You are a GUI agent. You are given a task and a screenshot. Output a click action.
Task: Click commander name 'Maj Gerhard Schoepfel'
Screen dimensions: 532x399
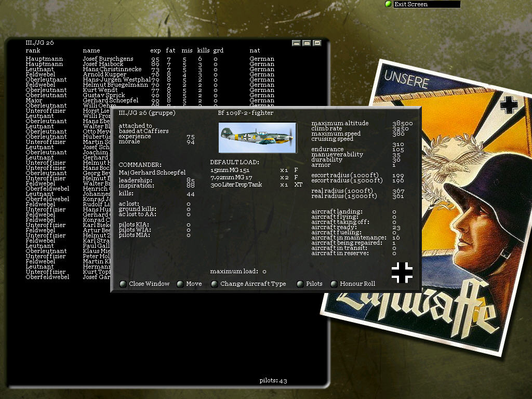[152, 172]
